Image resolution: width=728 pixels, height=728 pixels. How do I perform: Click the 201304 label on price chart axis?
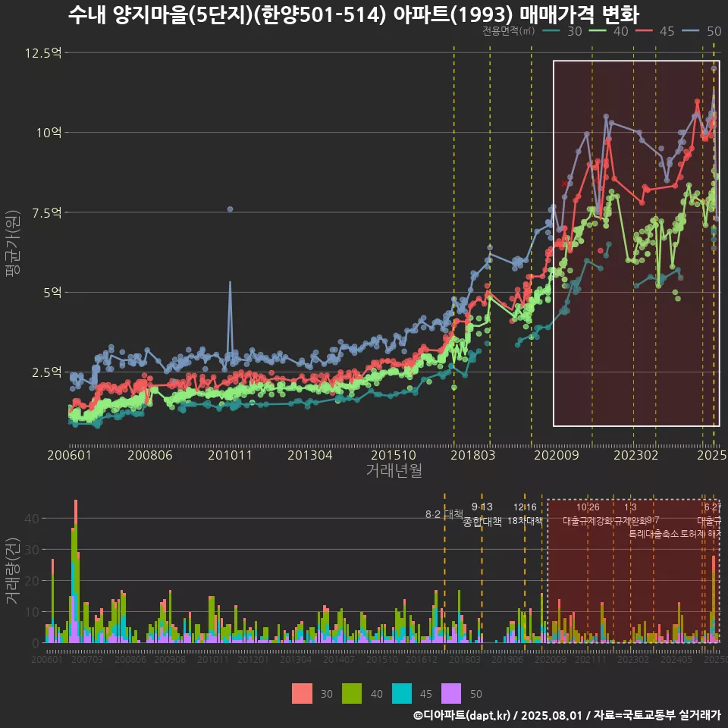[309, 455]
